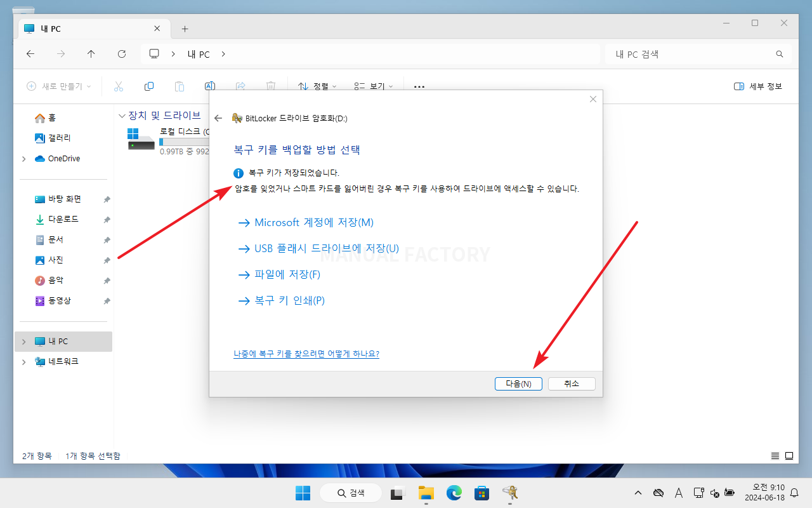Open Microsoft Store from taskbar

[x=481, y=493]
